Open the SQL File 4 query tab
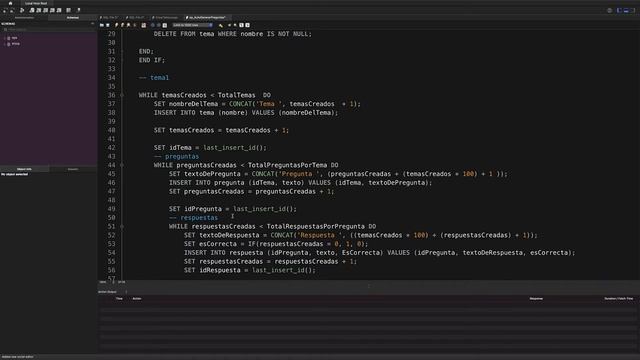 pyautogui.click(x=136, y=18)
